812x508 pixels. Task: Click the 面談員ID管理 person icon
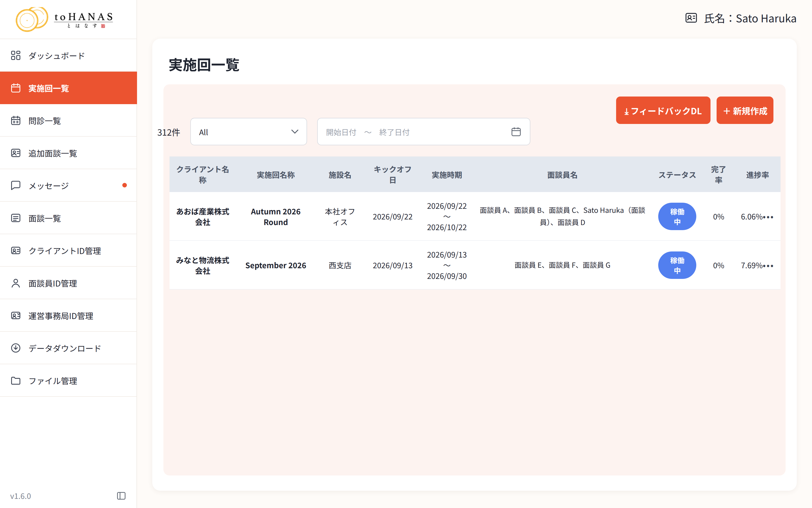16,283
